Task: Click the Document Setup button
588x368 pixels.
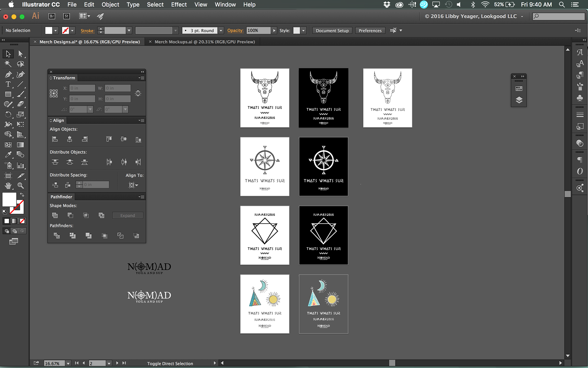Action: point(332,31)
